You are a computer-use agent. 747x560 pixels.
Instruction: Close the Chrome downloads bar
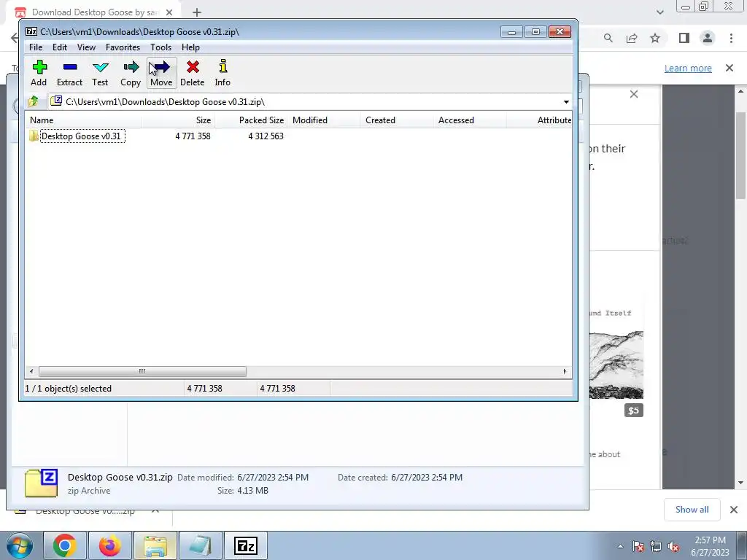click(734, 510)
